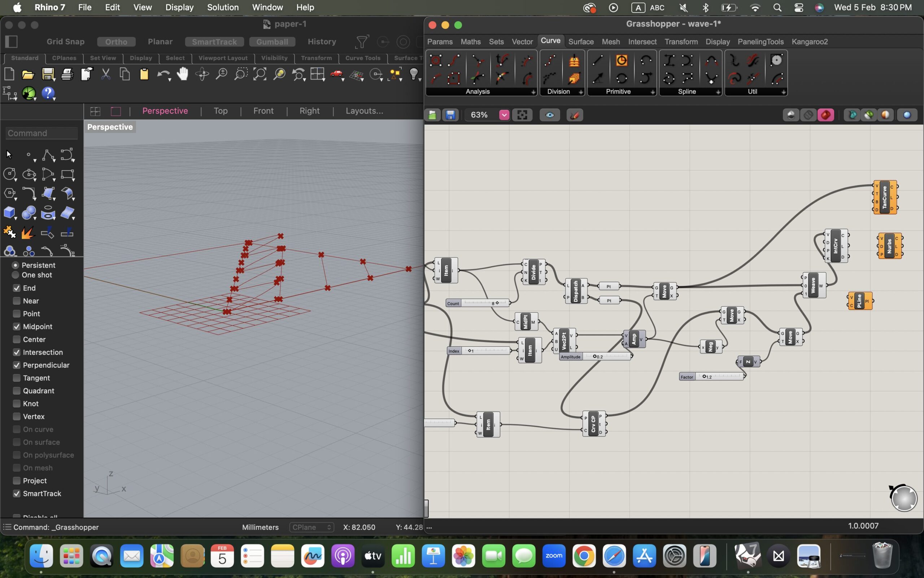The height and width of the screenshot is (578, 924).
Task: Switch to the Top viewport tab
Action: click(x=220, y=111)
